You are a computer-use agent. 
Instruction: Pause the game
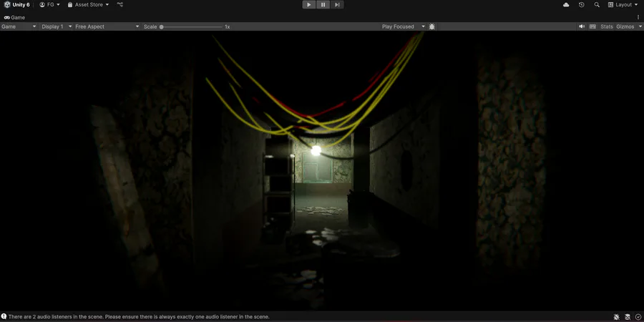(323, 4)
